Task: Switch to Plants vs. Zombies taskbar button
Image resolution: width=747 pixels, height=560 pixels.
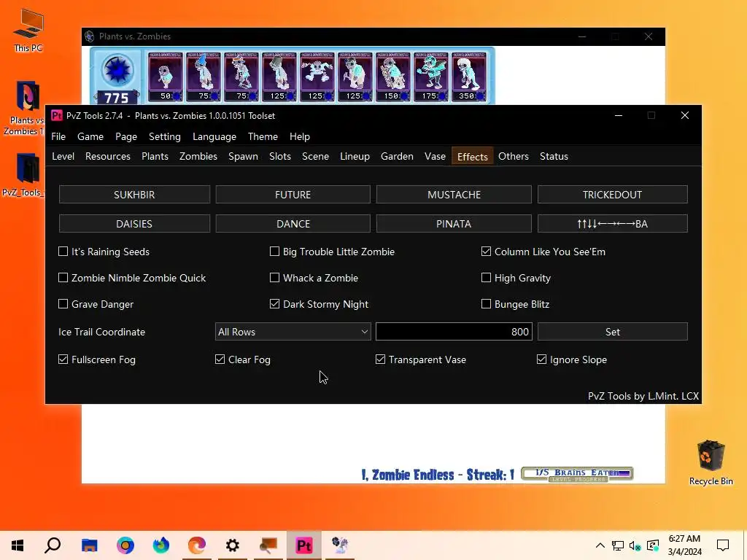Action: [x=340, y=545]
